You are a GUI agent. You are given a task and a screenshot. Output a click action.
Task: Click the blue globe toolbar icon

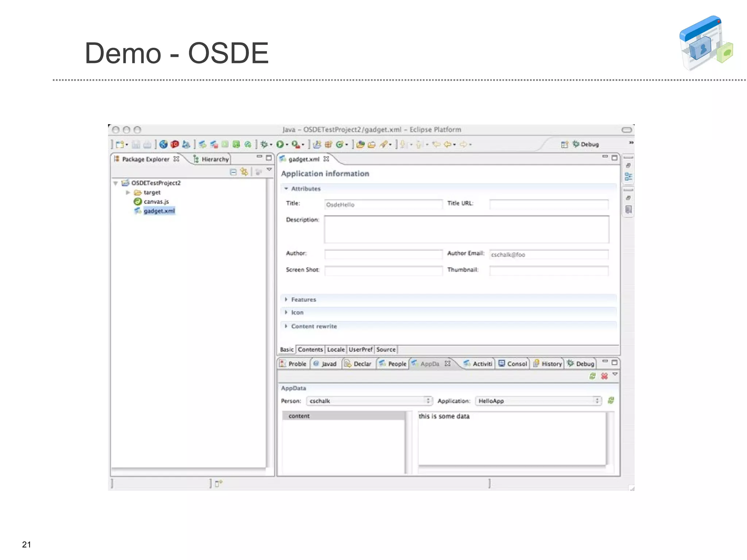(163, 144)
